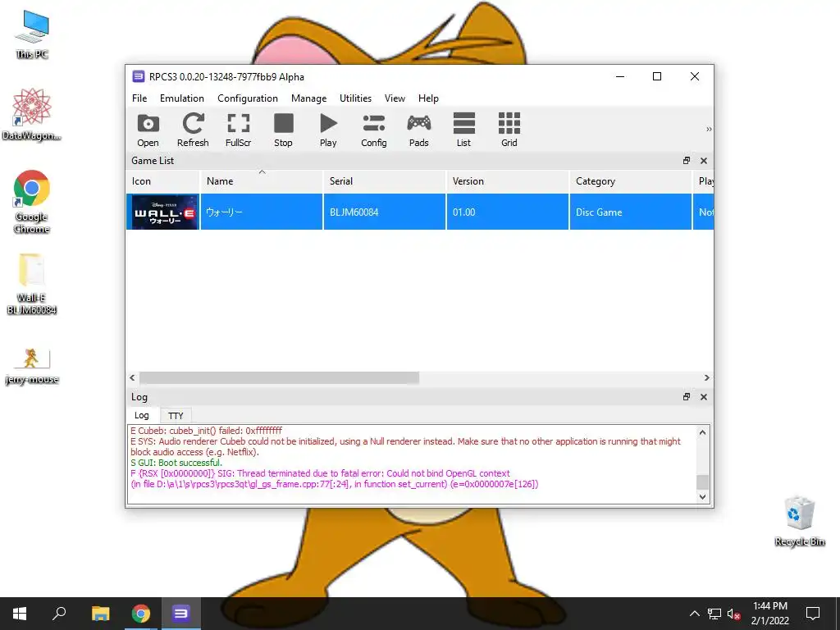Float the Log panel
Image resolution: width=840 pixels, height=630 pixels.
687,397
